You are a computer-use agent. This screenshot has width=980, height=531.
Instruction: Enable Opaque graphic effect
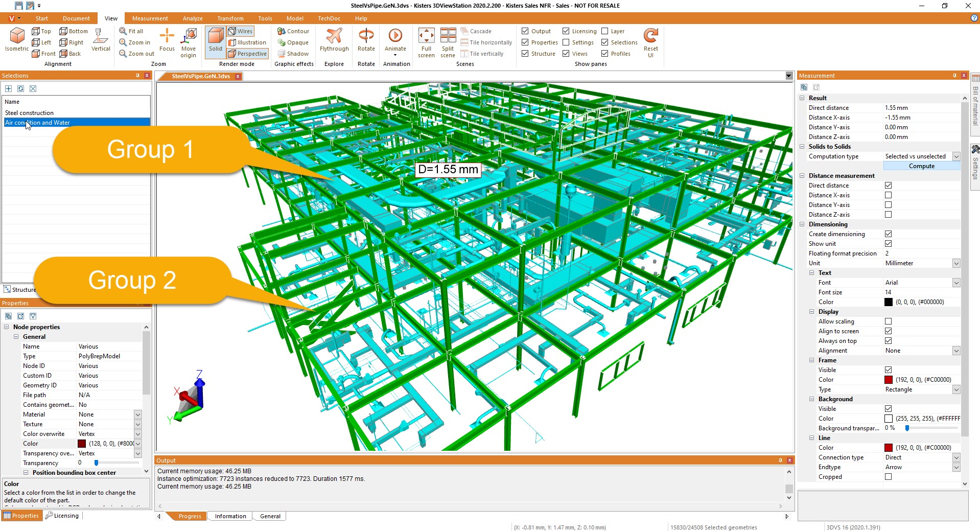(x=293, y=42)
